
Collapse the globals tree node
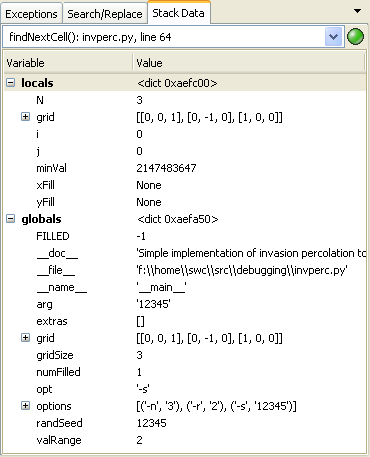pos(11,219)
